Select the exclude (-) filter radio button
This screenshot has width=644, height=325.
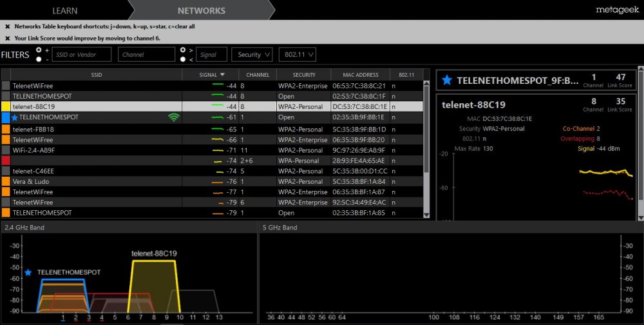[x=39, y=59]
